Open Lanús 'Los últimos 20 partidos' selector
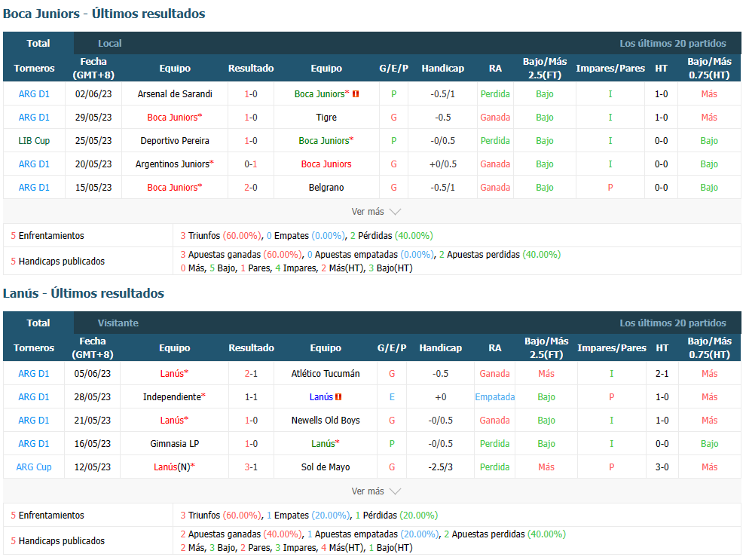Viewport: 746px width, 560px height. click(673, 323)
